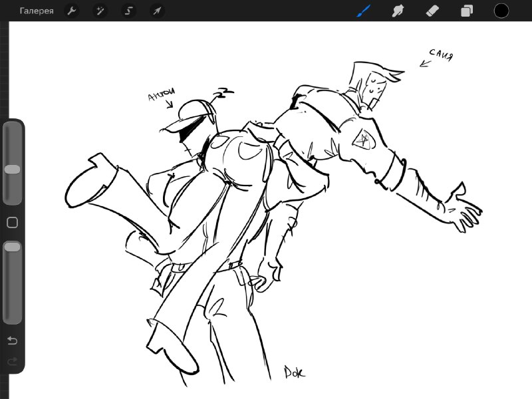Click the bottom of opacity slider track

click(12, 319)
